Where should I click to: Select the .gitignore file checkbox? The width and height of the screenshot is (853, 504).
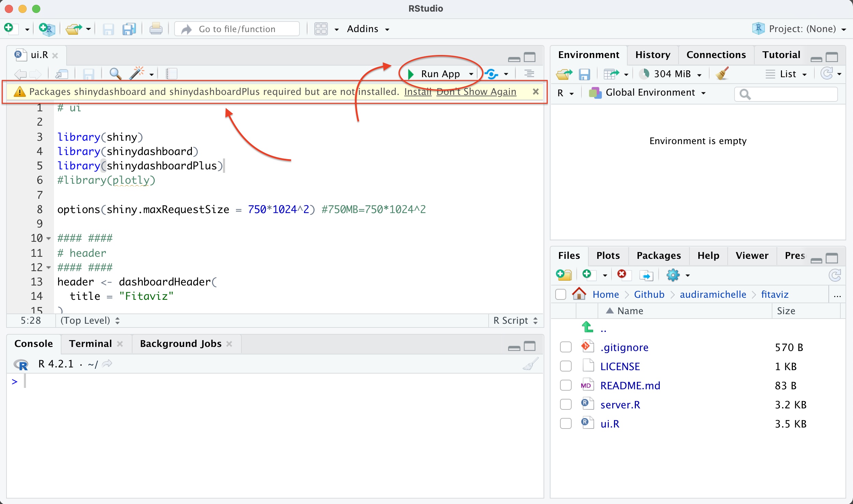tap(565, 347)
